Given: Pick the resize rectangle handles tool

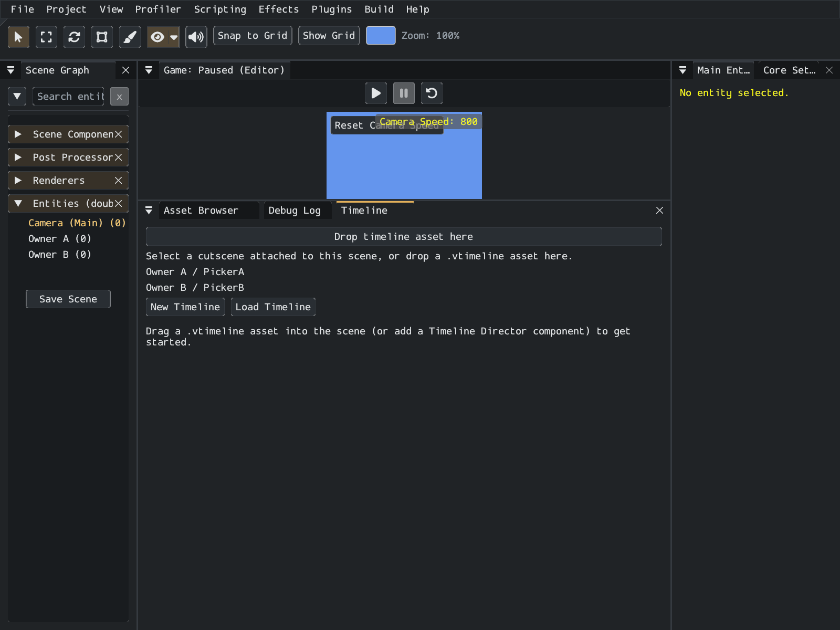Looking at the screenshot, I should pos(102,37).
